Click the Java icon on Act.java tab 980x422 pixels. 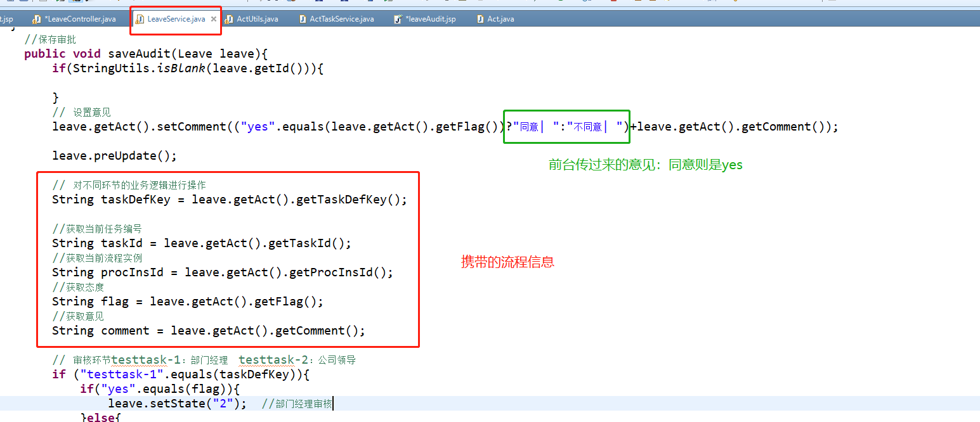pyautogui.click(x=480, y=18)
